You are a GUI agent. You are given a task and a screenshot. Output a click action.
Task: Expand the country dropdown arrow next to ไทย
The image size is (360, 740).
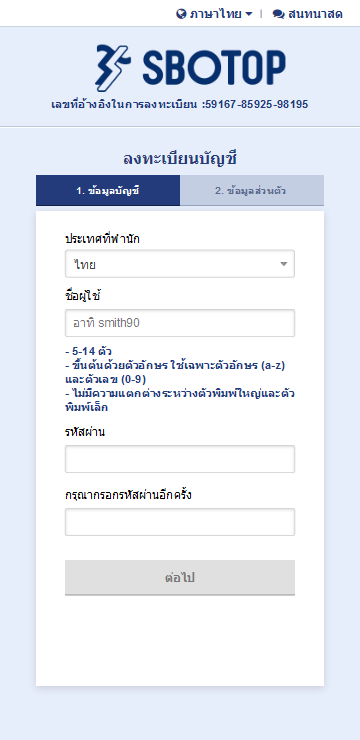(284, 264)
